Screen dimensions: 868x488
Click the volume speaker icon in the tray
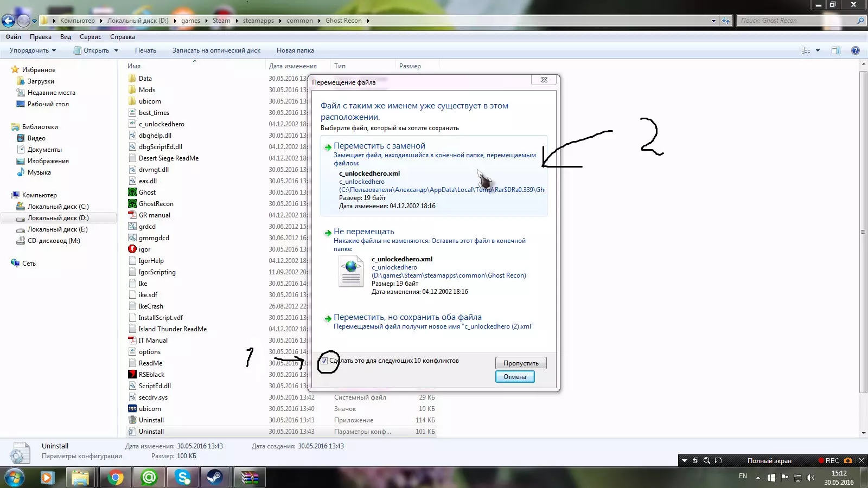coord(810,478)
